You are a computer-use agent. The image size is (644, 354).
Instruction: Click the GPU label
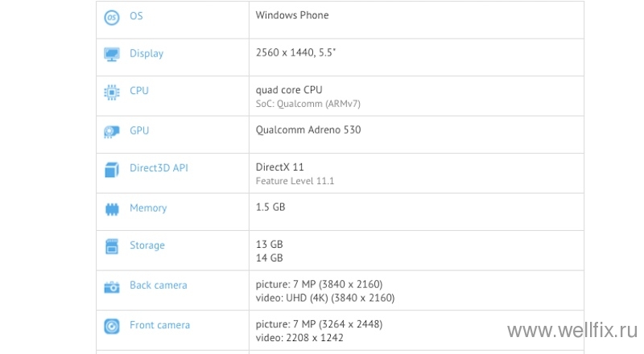[x=139, y=130]
